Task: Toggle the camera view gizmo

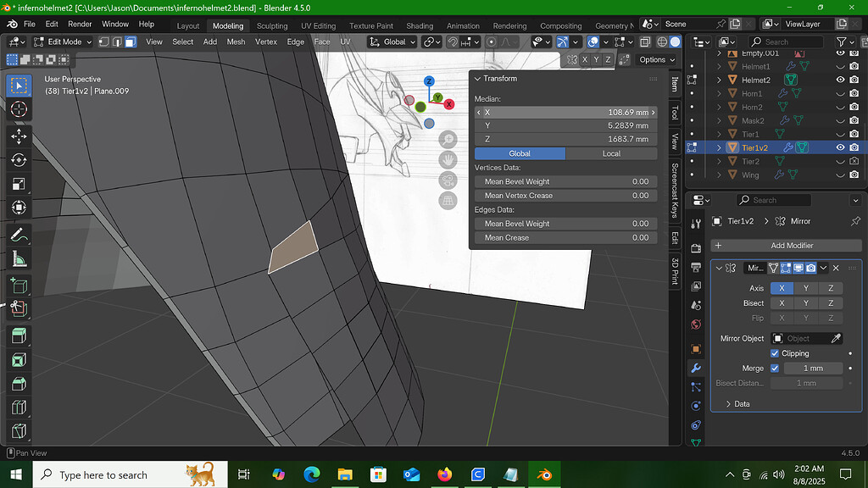Action: pyautogui.click(x=448, y=180)
